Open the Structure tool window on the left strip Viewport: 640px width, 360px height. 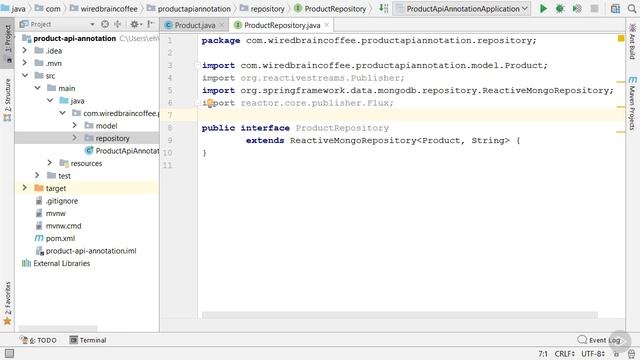tap(7, 100)
